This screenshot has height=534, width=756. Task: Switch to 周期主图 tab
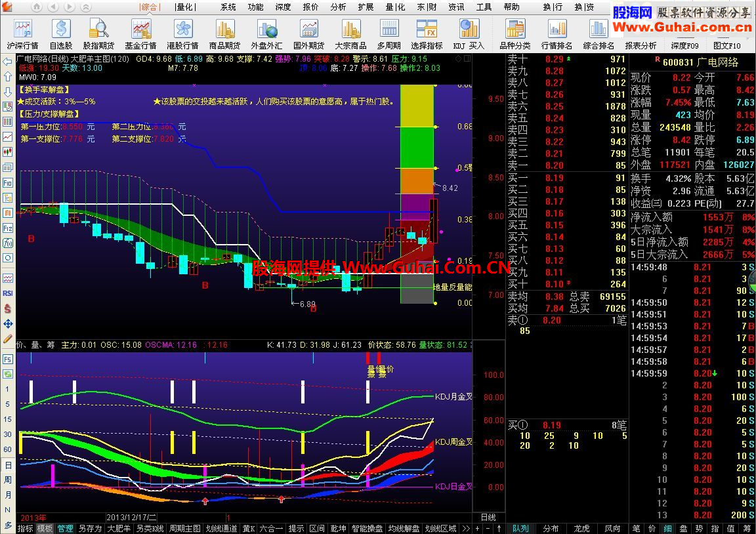click(184, 529)
